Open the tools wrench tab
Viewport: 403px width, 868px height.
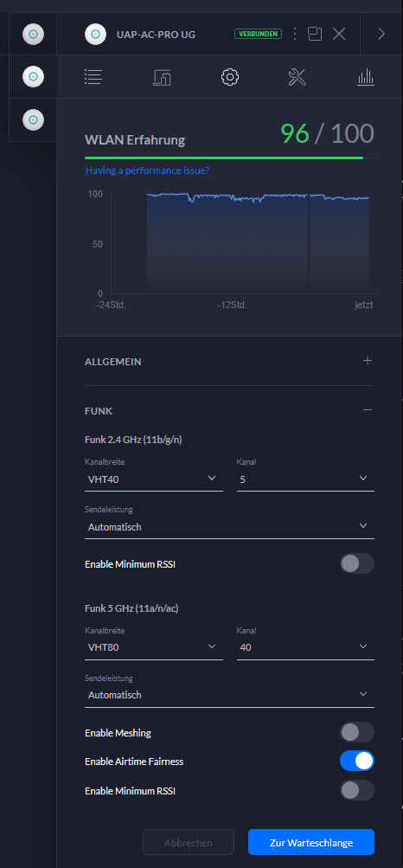tap(297, 77)
